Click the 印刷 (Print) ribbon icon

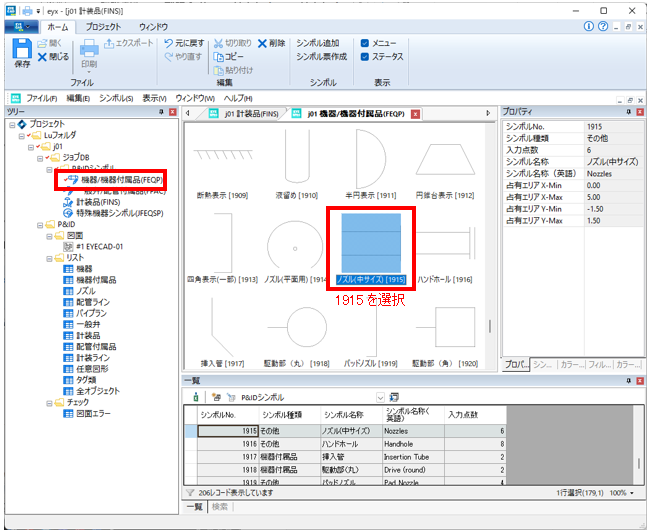point(89,54)
